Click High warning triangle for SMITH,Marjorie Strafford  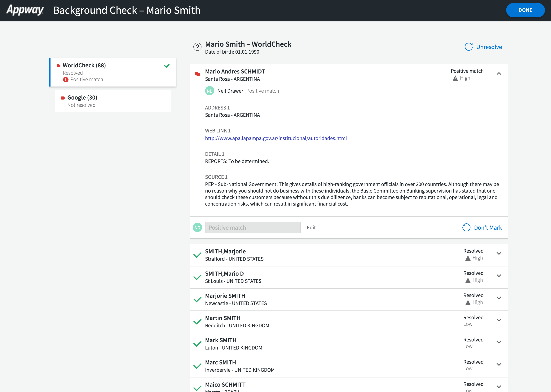pos(468,258)
